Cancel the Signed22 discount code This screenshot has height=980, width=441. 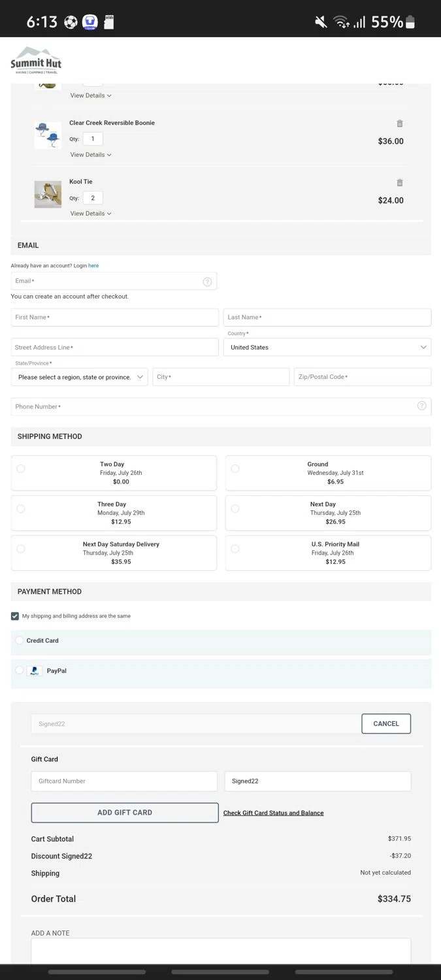click(x=385, y=724)
